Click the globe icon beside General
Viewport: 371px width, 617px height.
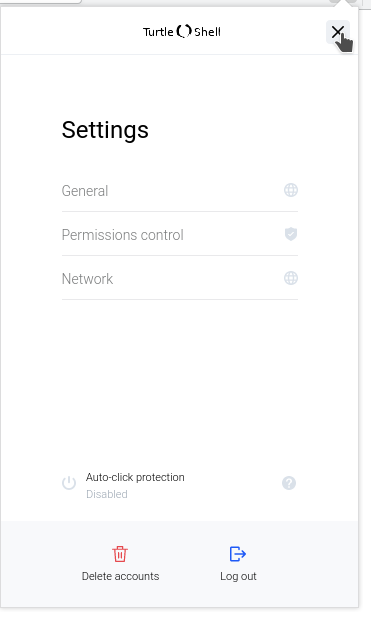pyautogui.click(x=291, y=190)
